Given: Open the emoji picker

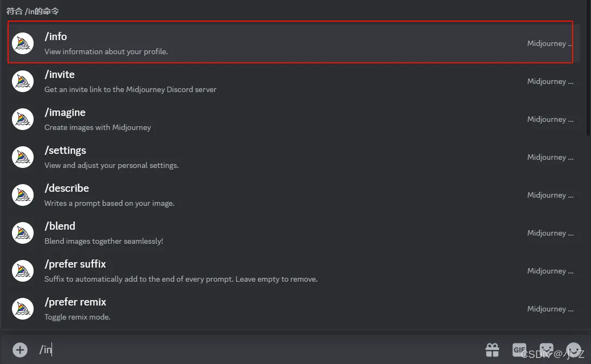Looking at the screenshot, I should click(x=573, y=350).
